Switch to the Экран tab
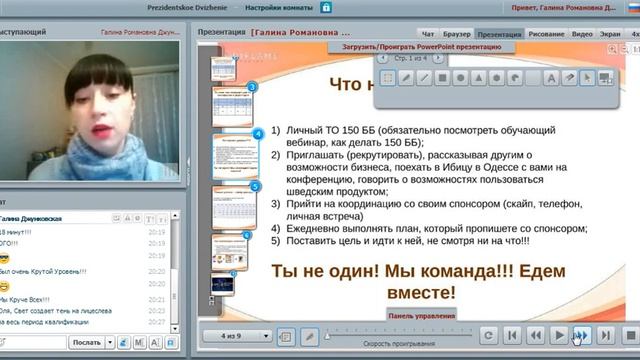 click(x=610, y=34)
